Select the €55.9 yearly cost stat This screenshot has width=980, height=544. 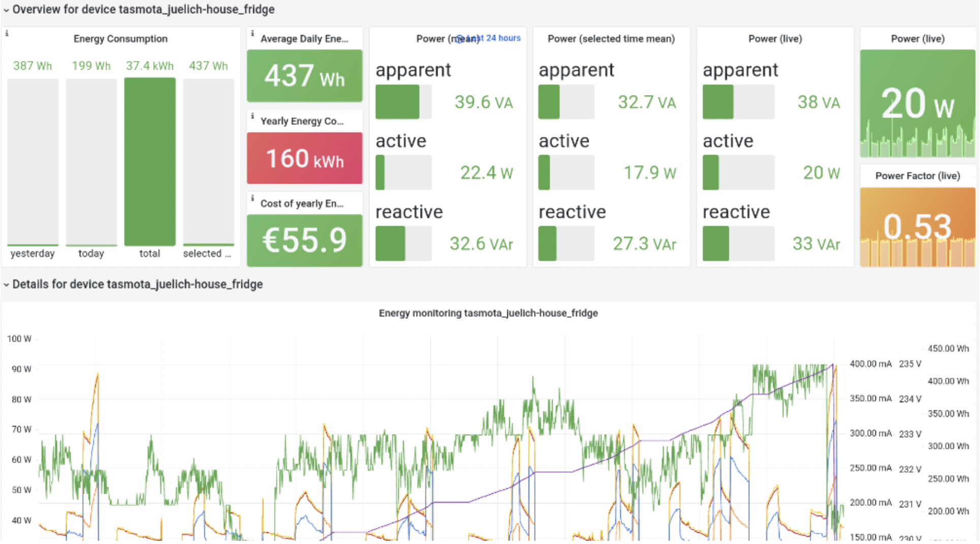pos(304,240)
